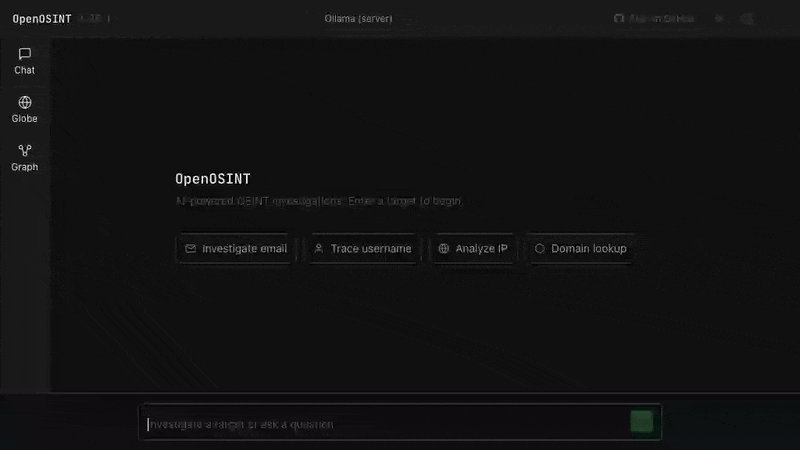The height and width of the screenshot is (450, 800).
Task: Click the Trace username suggestion button
Action: tap(363, 248)
